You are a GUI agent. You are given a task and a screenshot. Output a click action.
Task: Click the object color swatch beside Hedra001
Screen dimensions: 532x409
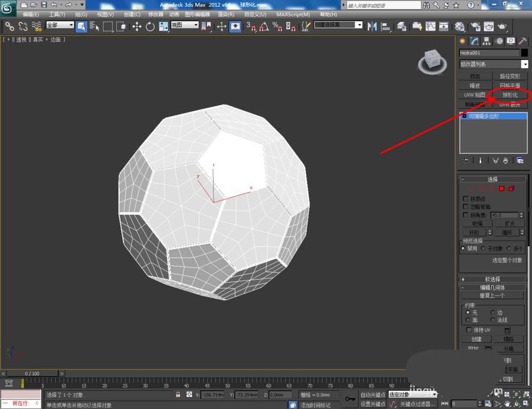pyautogui.click(x=524, y=53)
